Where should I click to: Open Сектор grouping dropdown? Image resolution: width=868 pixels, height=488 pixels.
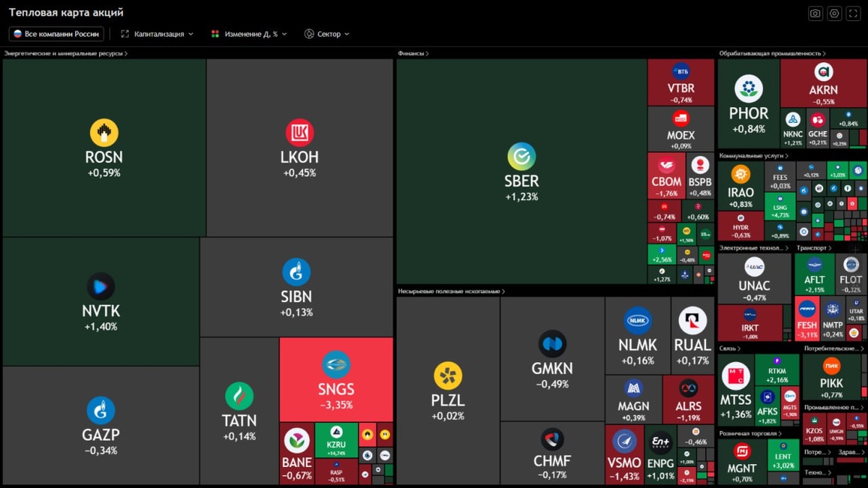[x=327, y=34]
